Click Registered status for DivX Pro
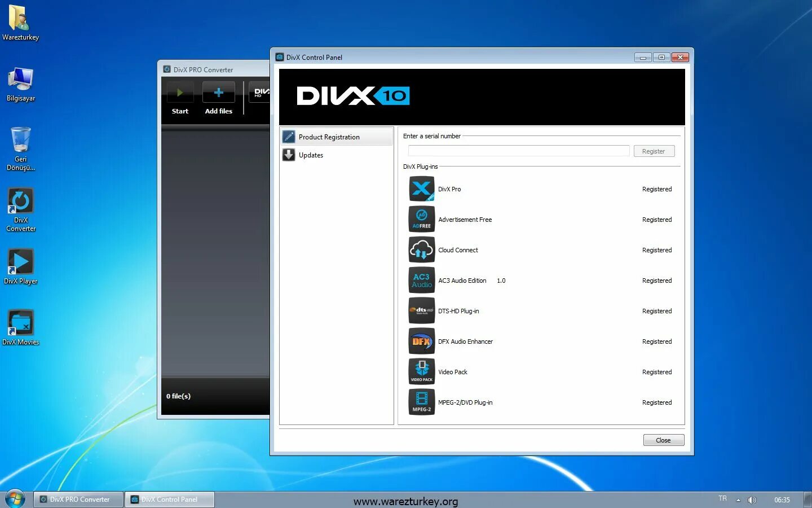812x508 pixels. 657,189
